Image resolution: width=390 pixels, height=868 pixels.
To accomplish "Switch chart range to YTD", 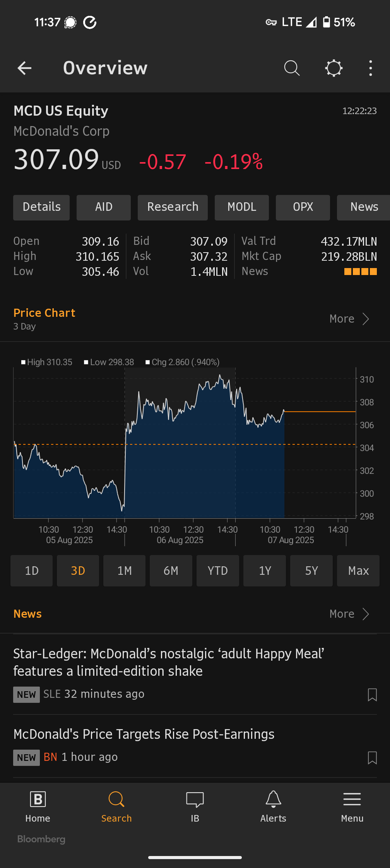I will [218, 571].
